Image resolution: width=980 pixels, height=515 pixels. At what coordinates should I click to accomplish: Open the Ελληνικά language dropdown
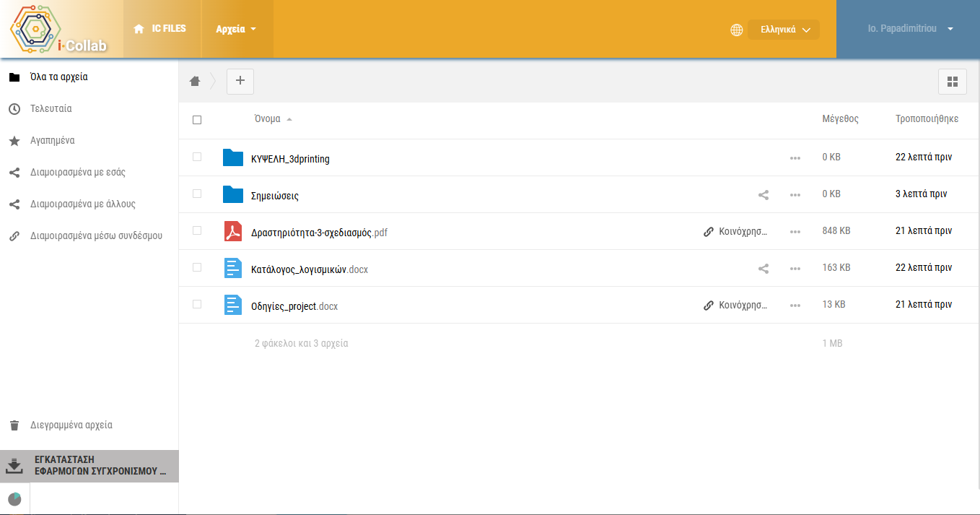784,30
